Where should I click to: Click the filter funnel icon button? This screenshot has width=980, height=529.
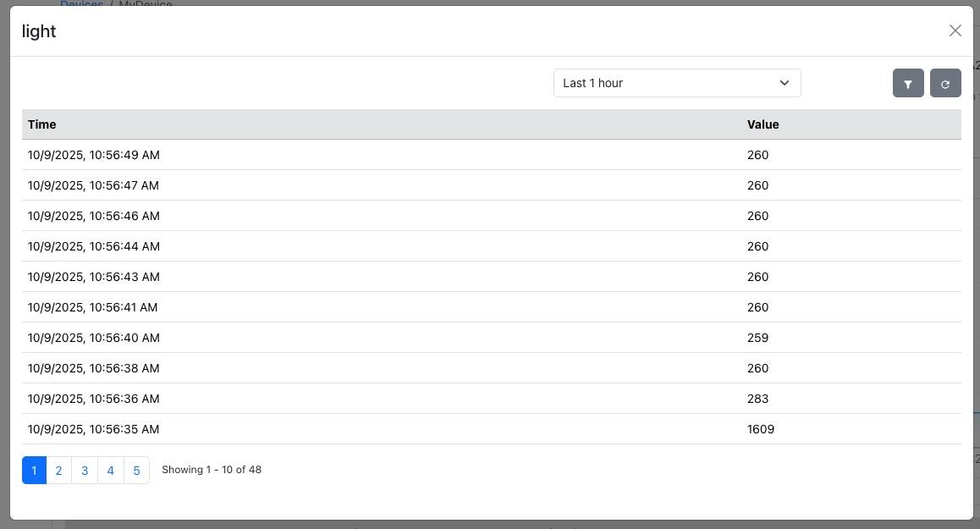point(908,84)
